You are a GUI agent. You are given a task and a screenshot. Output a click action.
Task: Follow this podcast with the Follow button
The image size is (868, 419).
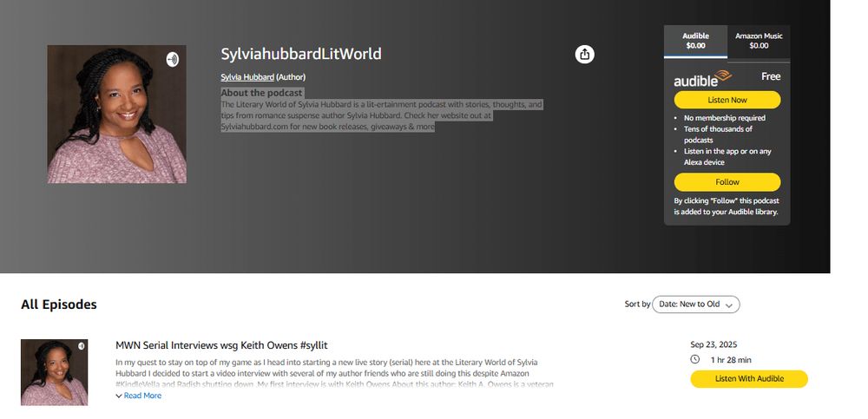727,182
